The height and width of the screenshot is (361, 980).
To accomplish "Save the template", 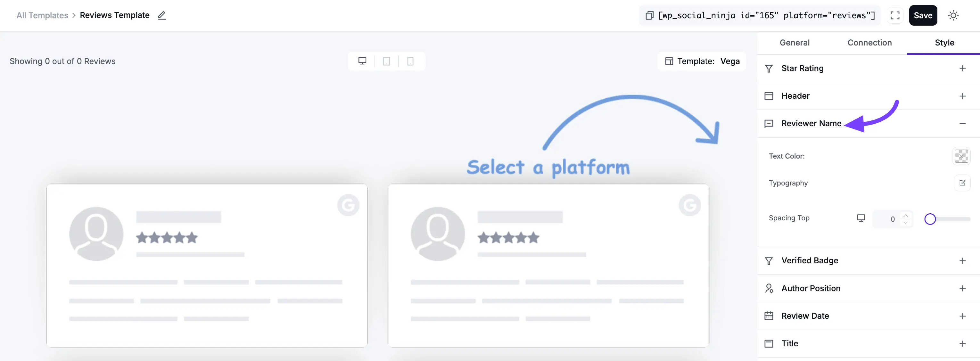I will pos(923,15).
